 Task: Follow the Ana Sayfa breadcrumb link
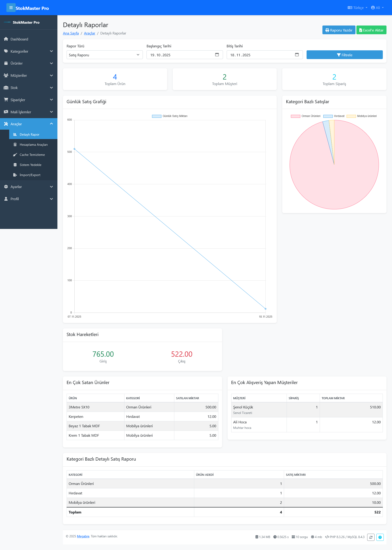tap(71, 33)
